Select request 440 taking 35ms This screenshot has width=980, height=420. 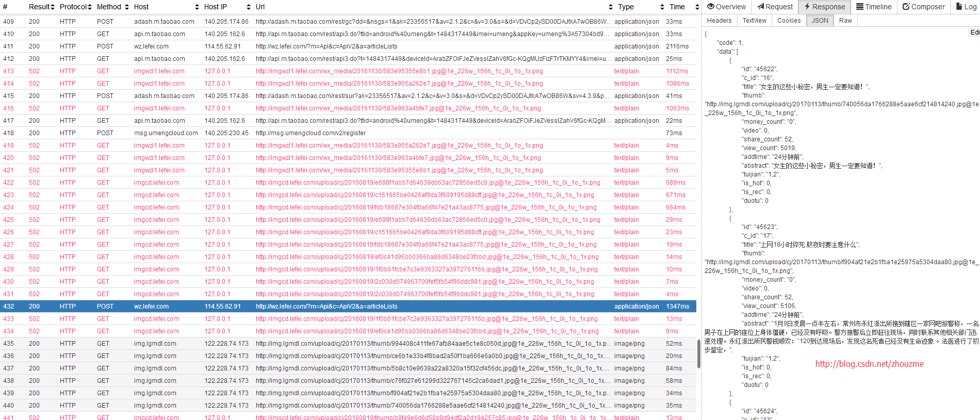click(x=348, y=406)
